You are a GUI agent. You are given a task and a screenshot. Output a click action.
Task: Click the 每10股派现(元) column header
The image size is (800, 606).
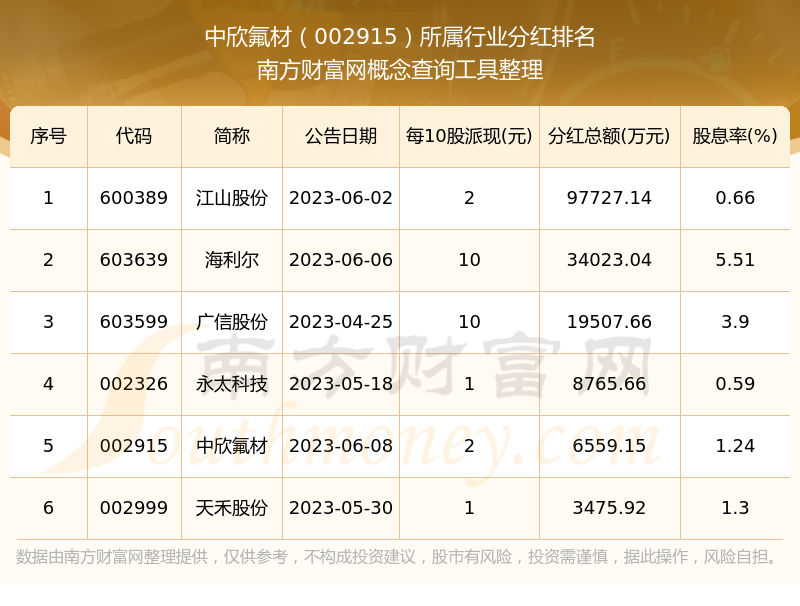pyautogui.click(x=469, y=136)
